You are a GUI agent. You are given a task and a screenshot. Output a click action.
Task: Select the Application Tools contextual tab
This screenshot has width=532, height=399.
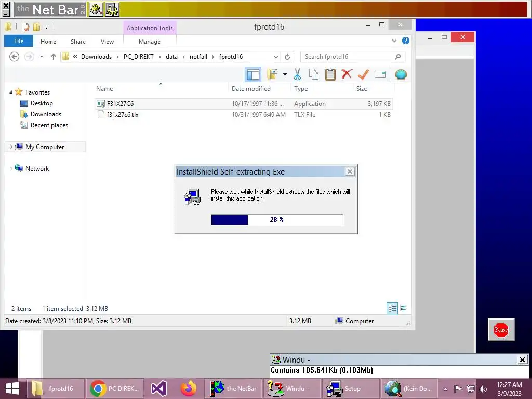point(150,28)
